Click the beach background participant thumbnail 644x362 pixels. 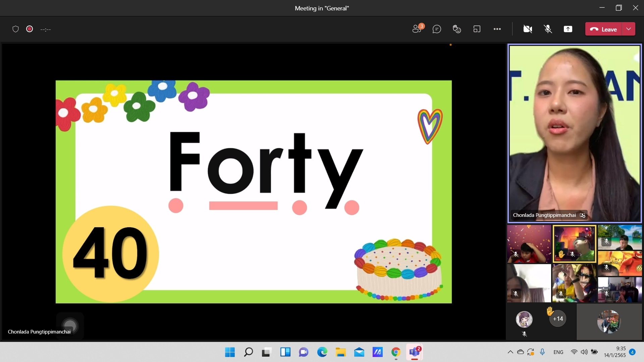pyautogui.click(x=620, y=237)
